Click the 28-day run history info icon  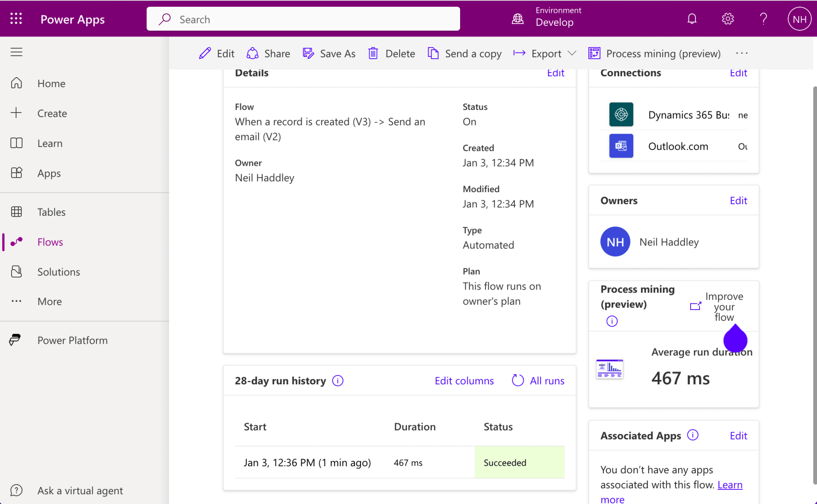click(x=338, y=381)
